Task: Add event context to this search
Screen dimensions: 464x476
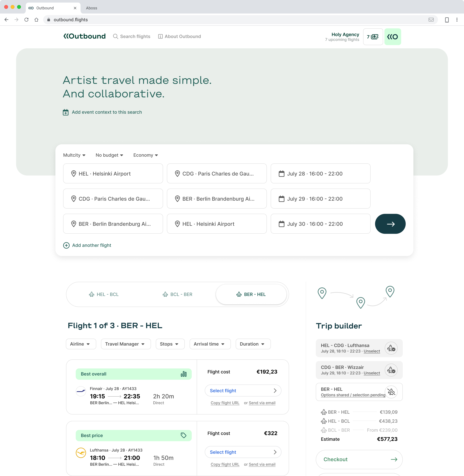Action: pos(102,112)
